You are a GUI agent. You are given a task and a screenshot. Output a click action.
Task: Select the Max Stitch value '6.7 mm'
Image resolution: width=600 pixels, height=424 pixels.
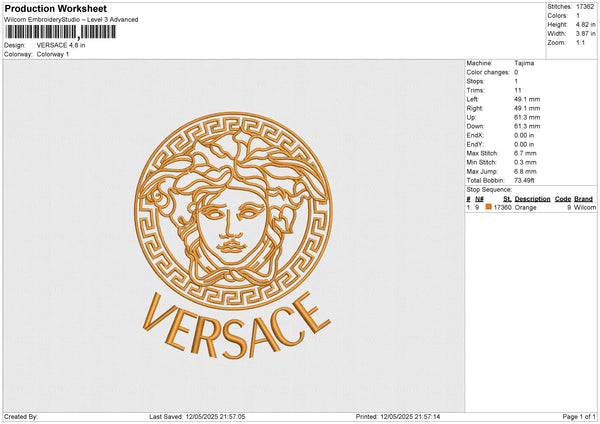[x=525, y=153]
